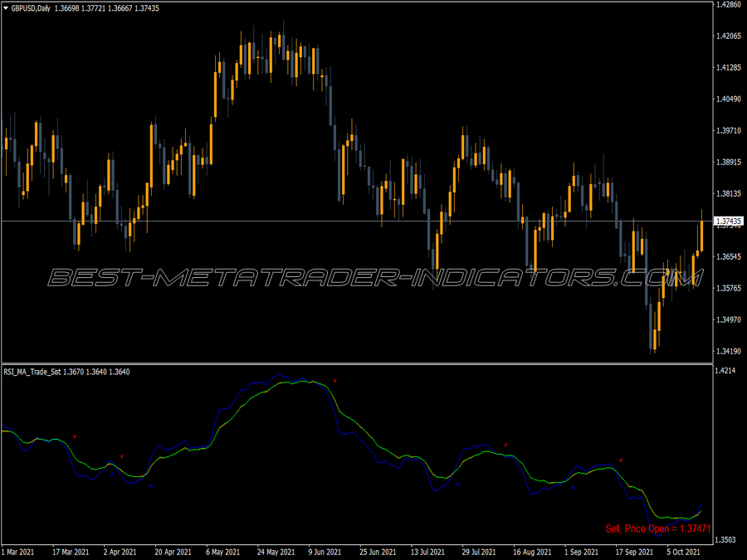The image size is (747, 560).
Task: Click the indicator scale value 1.3503
Action: click(x=726, y=539)
